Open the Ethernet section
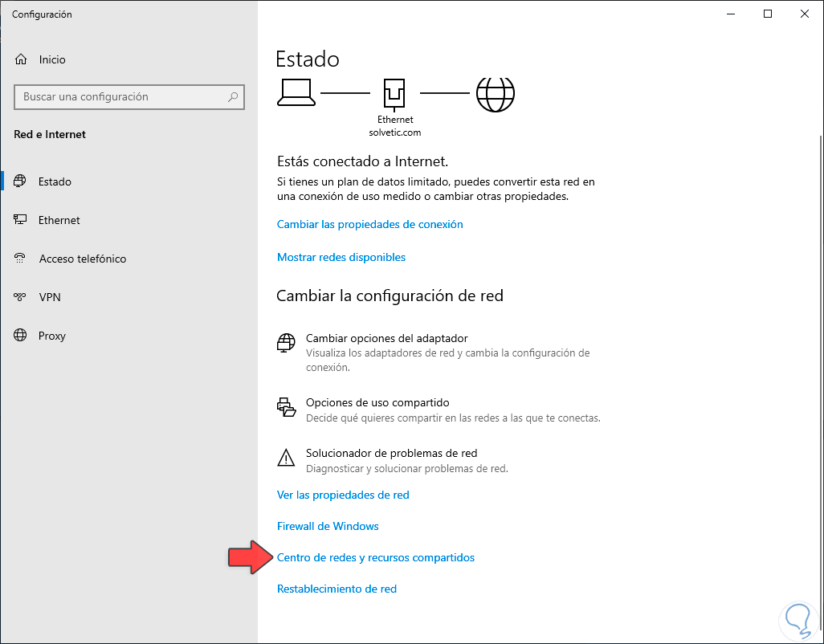This screenshot has width=824, height=644. pos(128,219)
